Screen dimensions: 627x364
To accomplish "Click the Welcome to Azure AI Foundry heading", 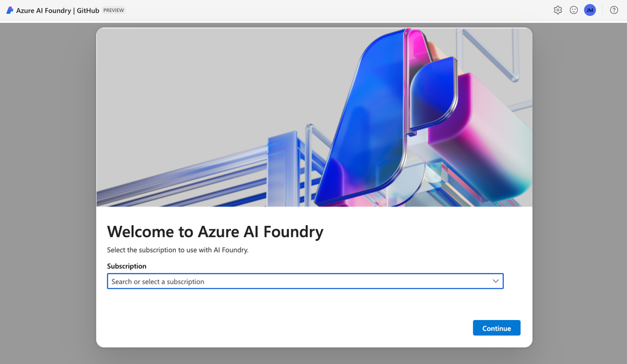I will pos(215,232).
